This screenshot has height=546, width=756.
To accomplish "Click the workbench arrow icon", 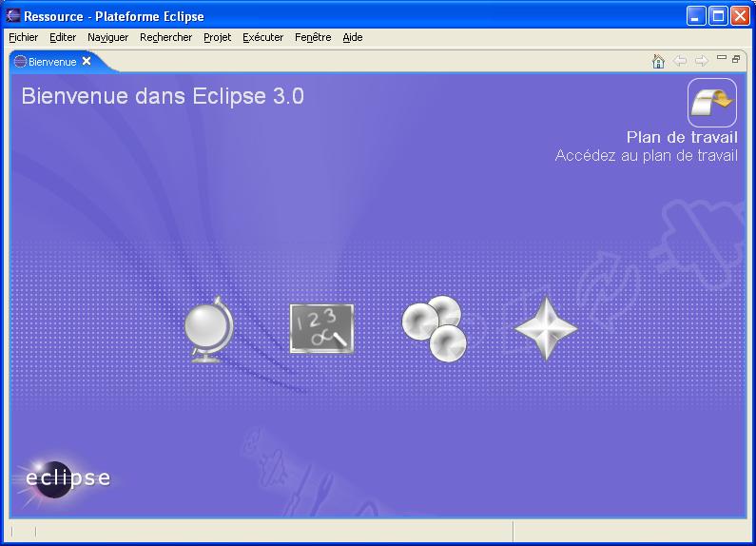I will pyautogui.click(x=712, y=102).
